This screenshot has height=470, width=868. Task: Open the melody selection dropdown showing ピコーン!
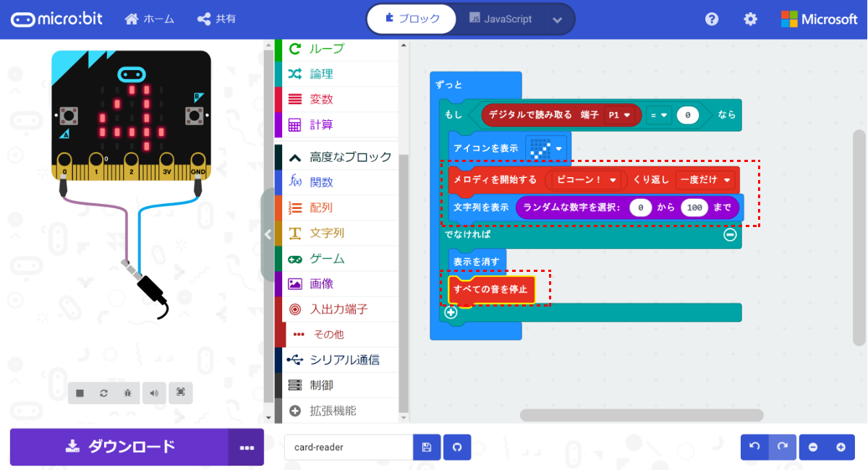coord(584,179)
